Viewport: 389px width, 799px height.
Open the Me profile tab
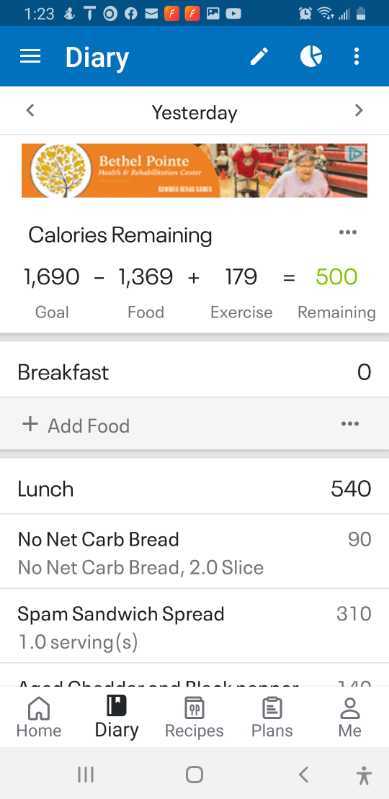click(350, 717)
